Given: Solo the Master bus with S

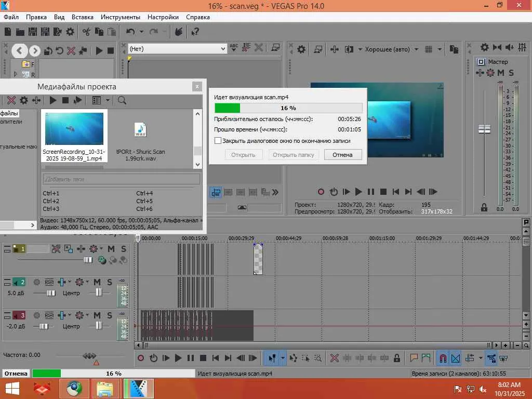Looking at the screenshot, I should (x=511, y=73).
